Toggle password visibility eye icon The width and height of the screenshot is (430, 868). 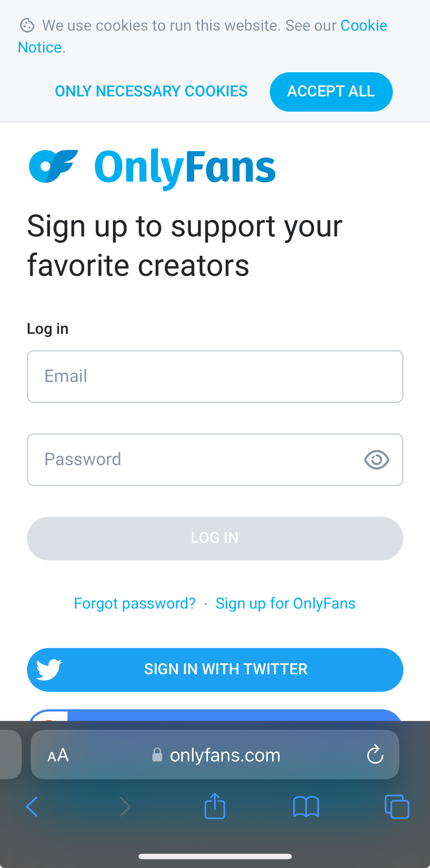376,459
